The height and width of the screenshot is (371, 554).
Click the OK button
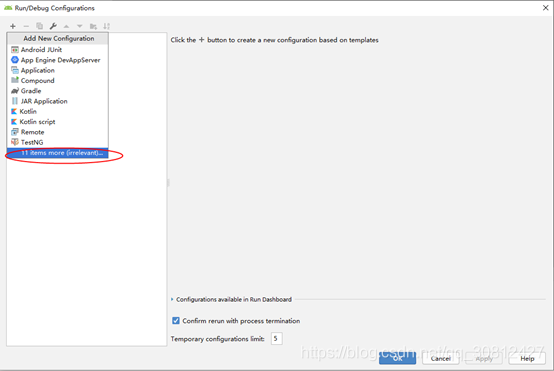coord(397,358)
